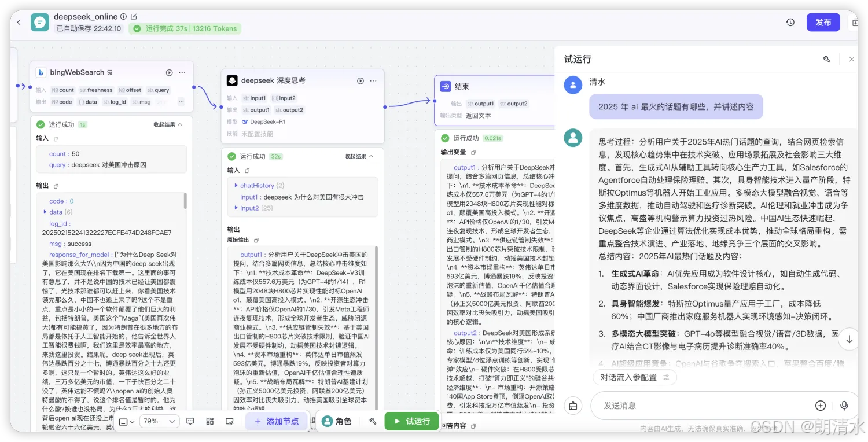Click the 结束 end node icon

click(x=446, y=86)
